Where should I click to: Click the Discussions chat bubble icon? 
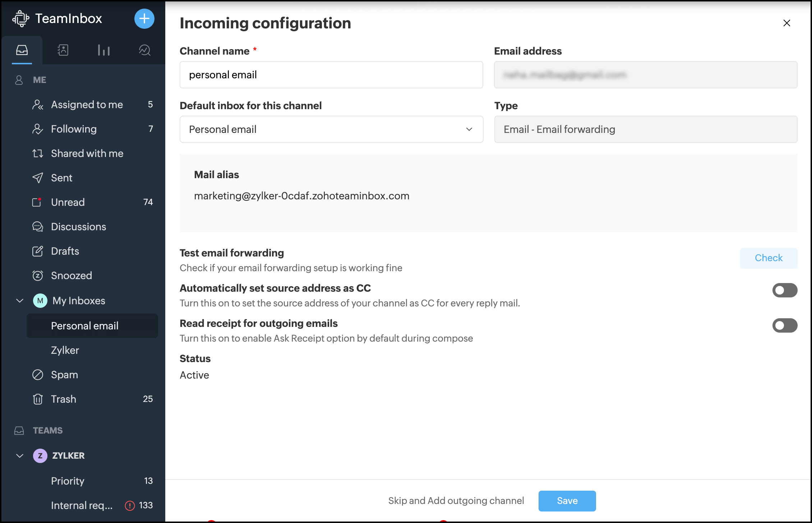38,227
